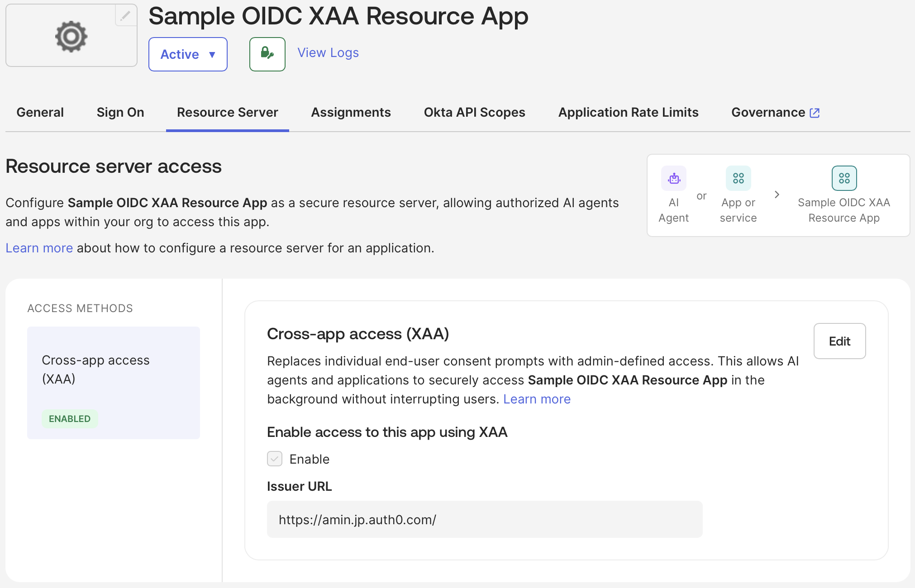The height and width of the screenshot is (588, 915).
Task: Select the Resource Server tab
Action: coord(228,112)
